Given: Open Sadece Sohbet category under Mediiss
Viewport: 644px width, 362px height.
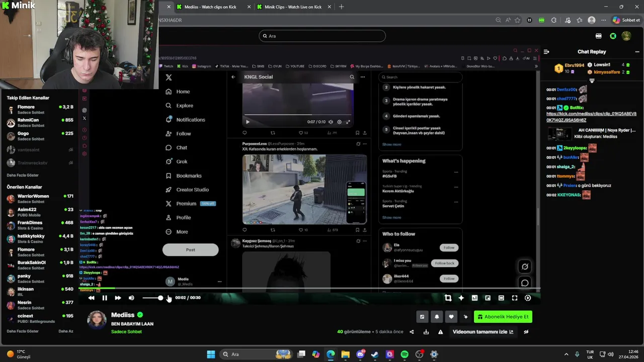Looking at the screenshot, I should click(x=126, y=332).
